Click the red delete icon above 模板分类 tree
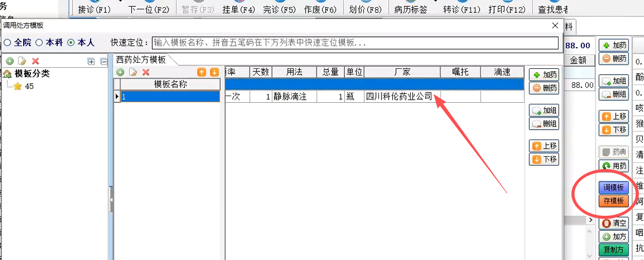This screenshot has width=644, height=260. (36, 61)
